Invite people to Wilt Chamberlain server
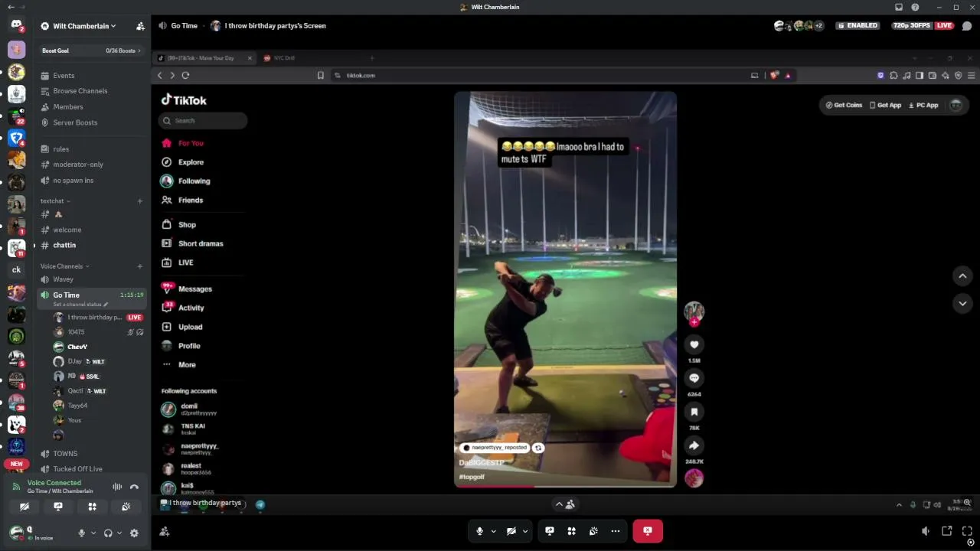Image resolution: width=980 pixels, height=551 pixels. tap(140, 26)
